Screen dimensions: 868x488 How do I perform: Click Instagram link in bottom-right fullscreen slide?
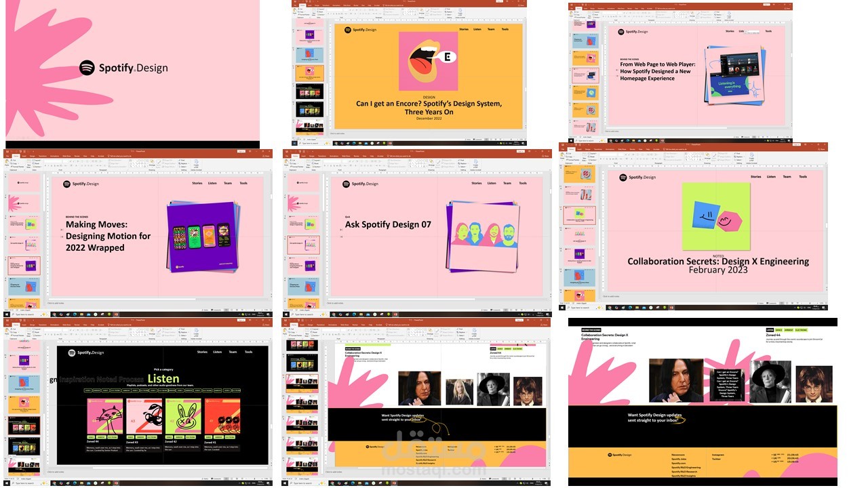718,454
